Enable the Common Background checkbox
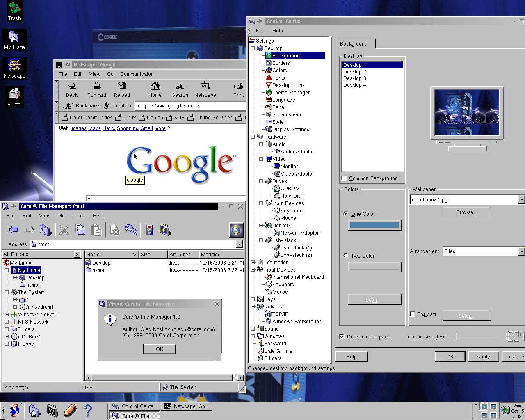Image resolution: width=525 pixels, height=420 pixels. coord(344,178)
